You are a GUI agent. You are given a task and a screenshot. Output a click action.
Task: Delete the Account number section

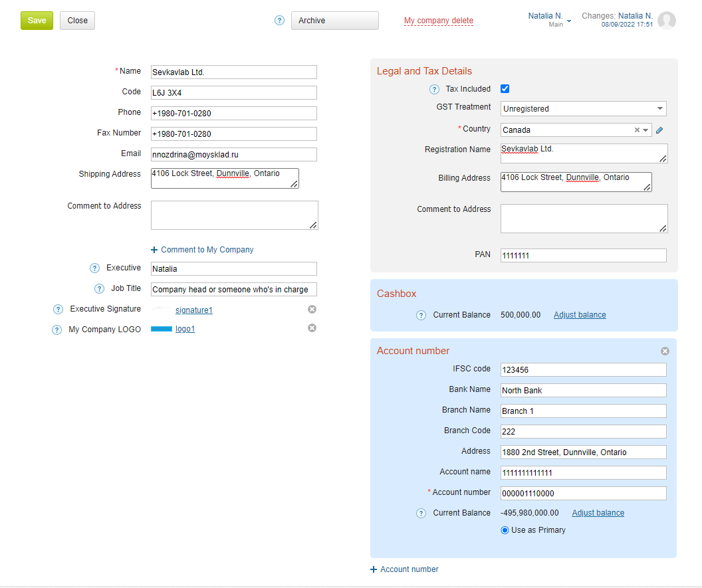tap(665, 351)
